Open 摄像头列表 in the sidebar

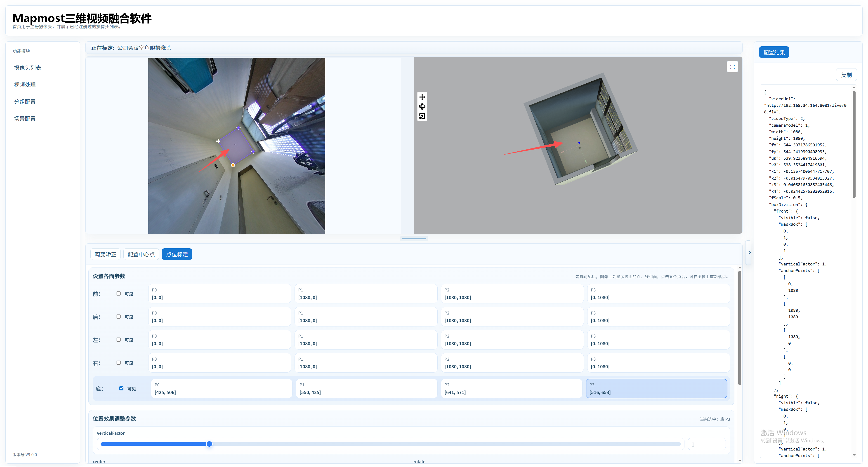27,68
